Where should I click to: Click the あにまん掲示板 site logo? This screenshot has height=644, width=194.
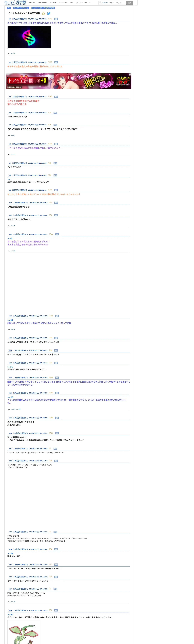(15, 3)
